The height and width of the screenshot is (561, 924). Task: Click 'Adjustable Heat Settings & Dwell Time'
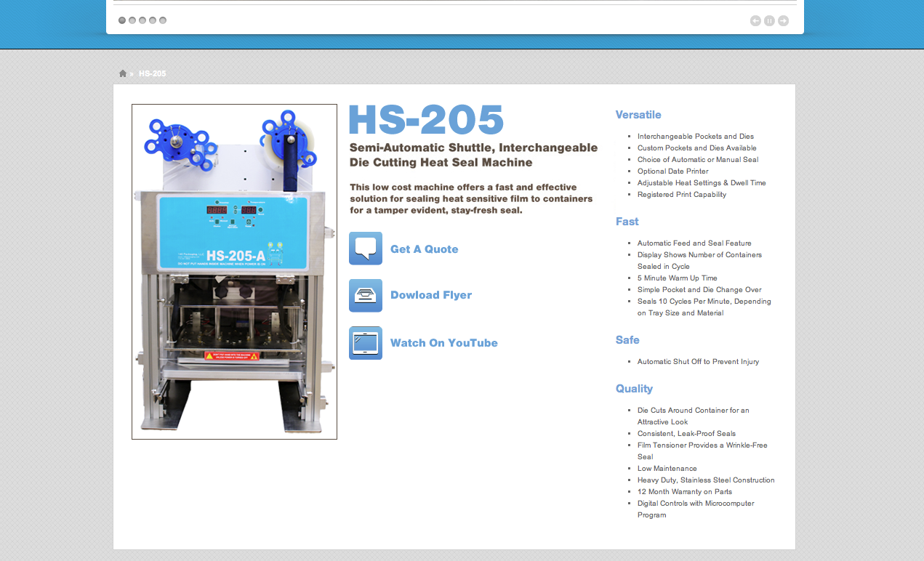tap(702, 183)
